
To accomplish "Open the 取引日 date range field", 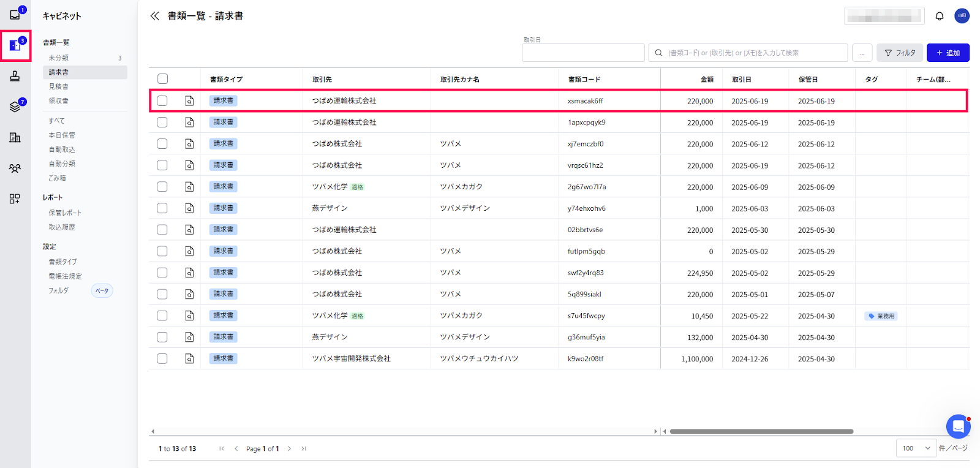I will tap(583, 53).
